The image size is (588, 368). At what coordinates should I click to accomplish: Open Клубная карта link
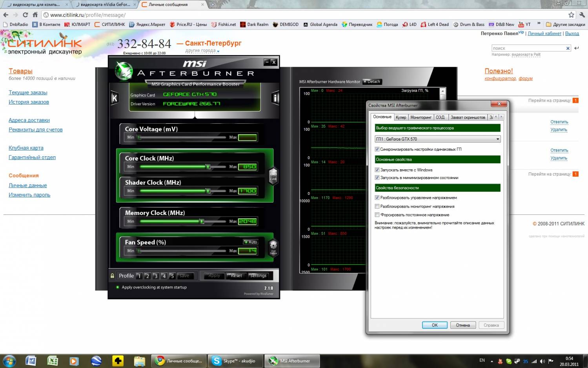[x=26, y=148]
